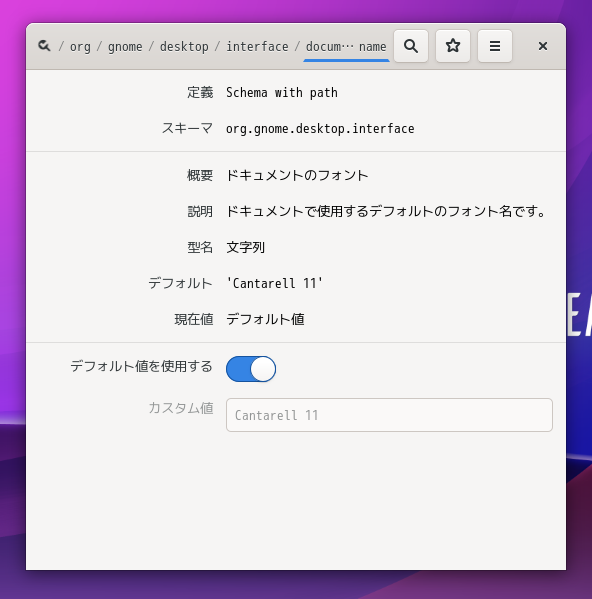Go to the desktop path segment
This screenshot has height=599, width=592.
point(184,47)
